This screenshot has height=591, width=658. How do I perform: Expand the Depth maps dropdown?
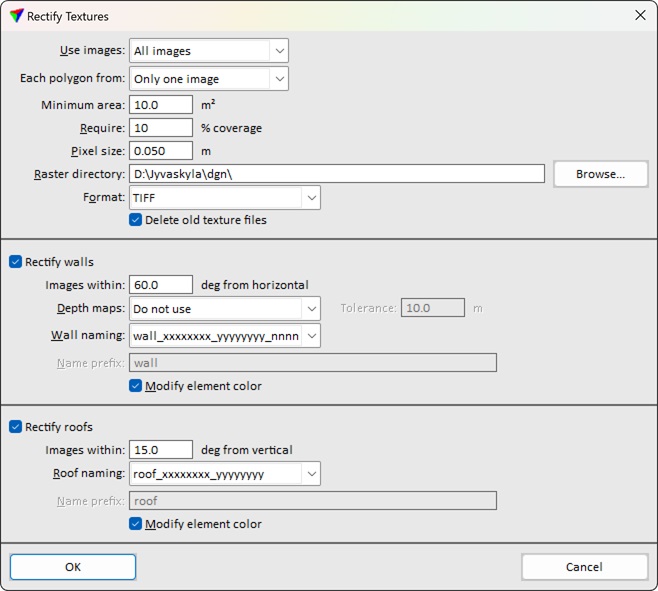[224, 309]
